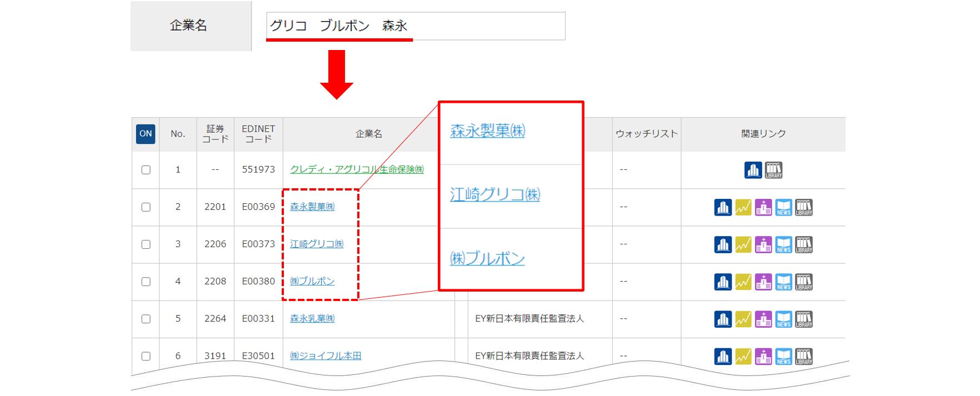Open the LIBRARY icon for 江崎グリコ row
Image resolution: width=980 pixels, height=396 pixels.
[804, 245]
